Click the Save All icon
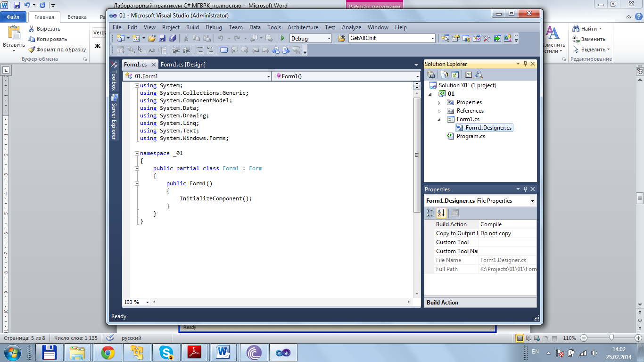The image size is (644, 362). tap(173, 38)
